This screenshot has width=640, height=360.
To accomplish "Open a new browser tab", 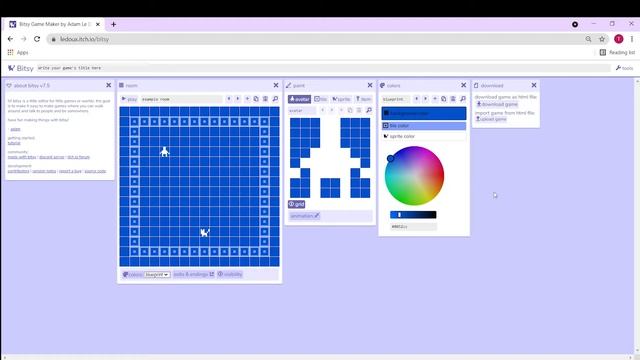I will [x=113, y=24].
